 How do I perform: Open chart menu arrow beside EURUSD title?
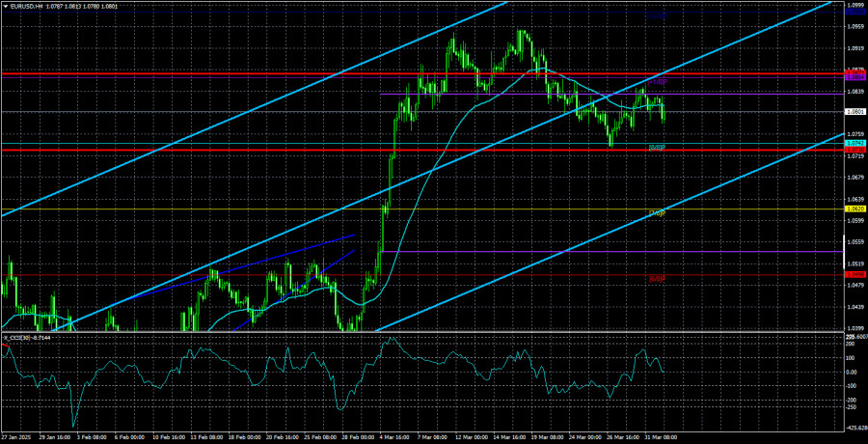[5, 6]
